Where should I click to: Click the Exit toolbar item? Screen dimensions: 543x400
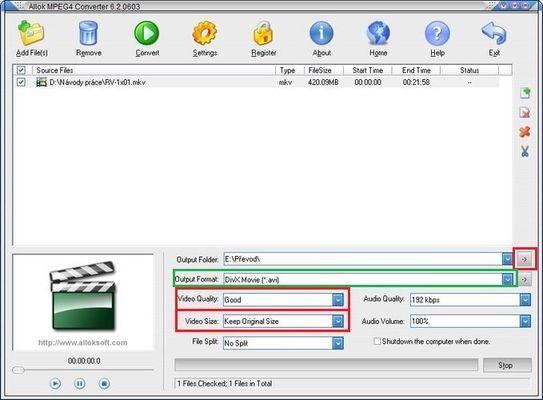[494, 38]
